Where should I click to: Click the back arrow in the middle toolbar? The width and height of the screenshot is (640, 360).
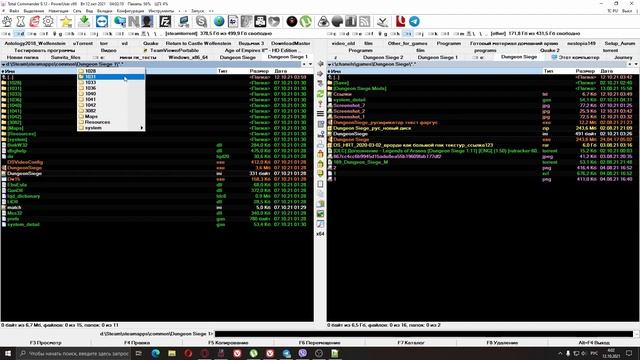coord(320,64)
